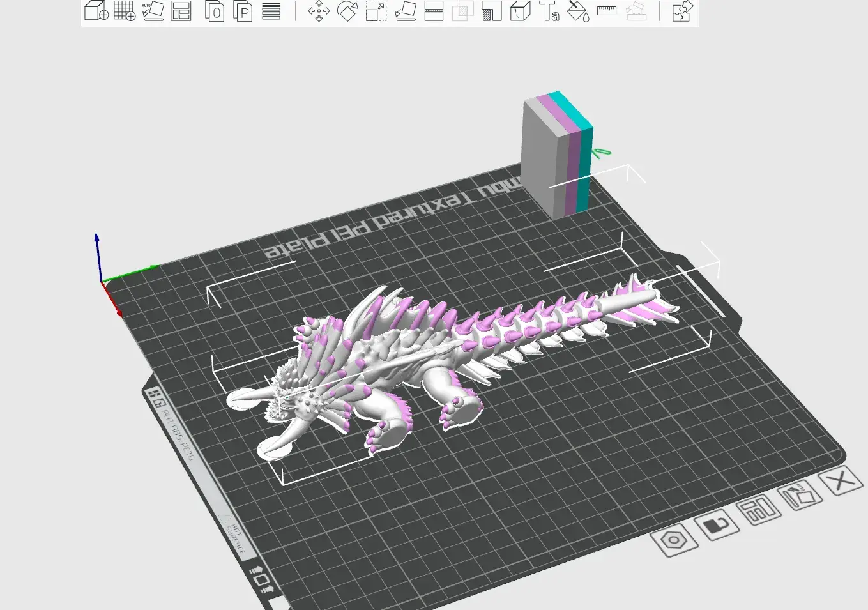The image size is (868, 610).
Task: Open the Text shape tool
Action: click(x=549, y=11)
